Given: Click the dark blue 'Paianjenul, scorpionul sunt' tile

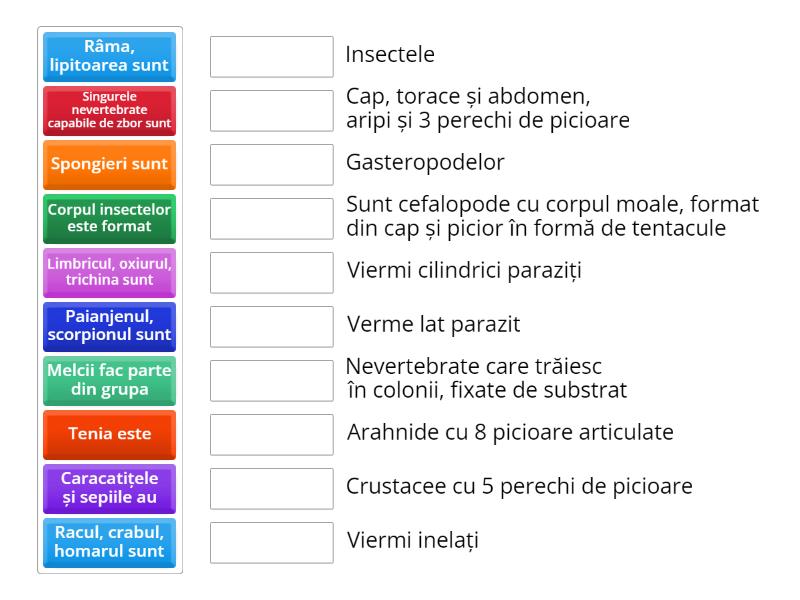Looking at the screenshot, I should click(x=110, y=326).
